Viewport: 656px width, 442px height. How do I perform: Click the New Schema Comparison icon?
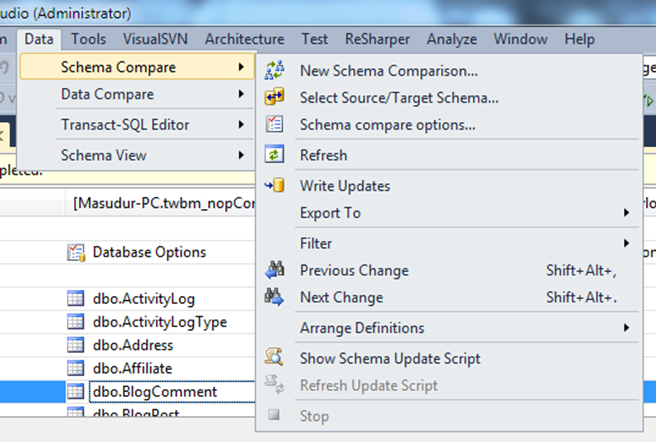click(x=273, y=71)
